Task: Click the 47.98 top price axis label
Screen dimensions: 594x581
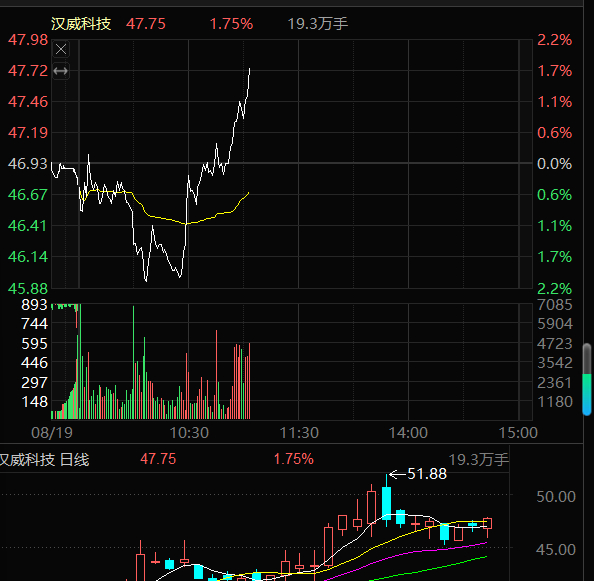Action: click(28, 40)
